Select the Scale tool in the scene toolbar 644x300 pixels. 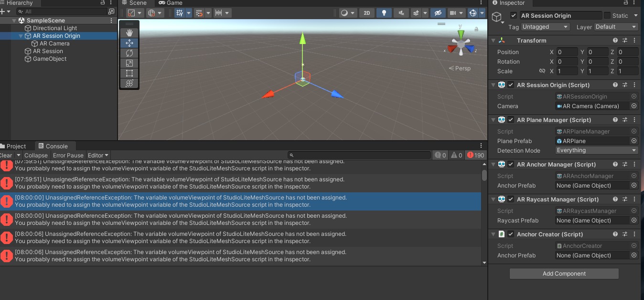[129, 63]
